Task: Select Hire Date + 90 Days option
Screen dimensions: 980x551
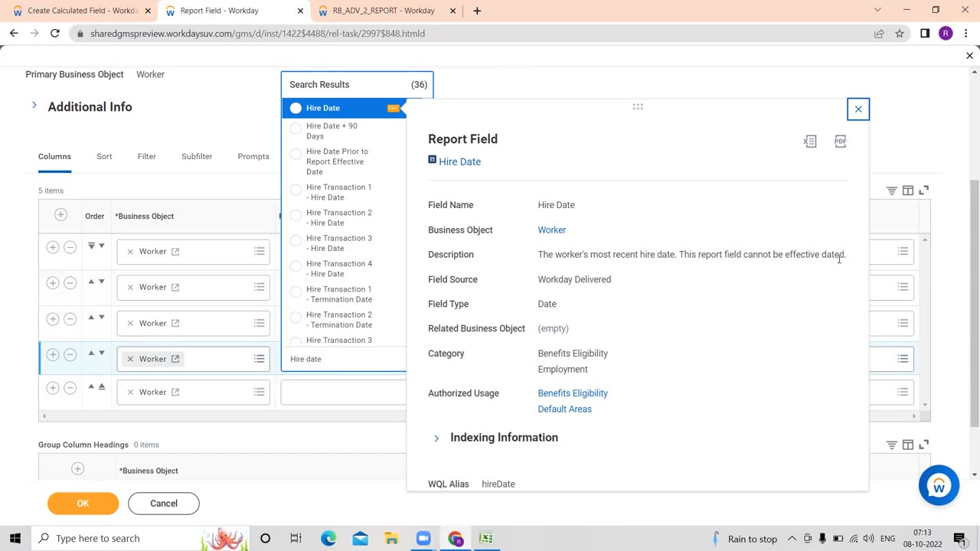Action: point(296,129)
